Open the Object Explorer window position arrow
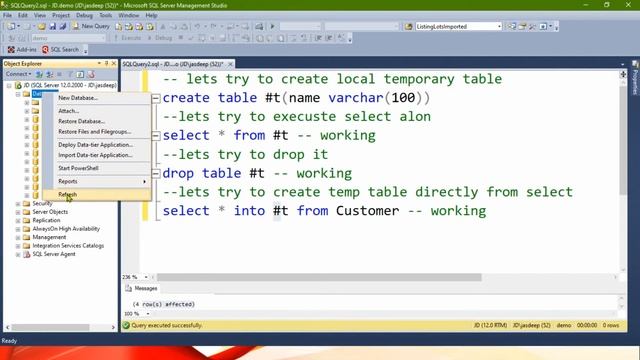Image resolution: width=640 pixels, height=360 pixels. (99, 64)
